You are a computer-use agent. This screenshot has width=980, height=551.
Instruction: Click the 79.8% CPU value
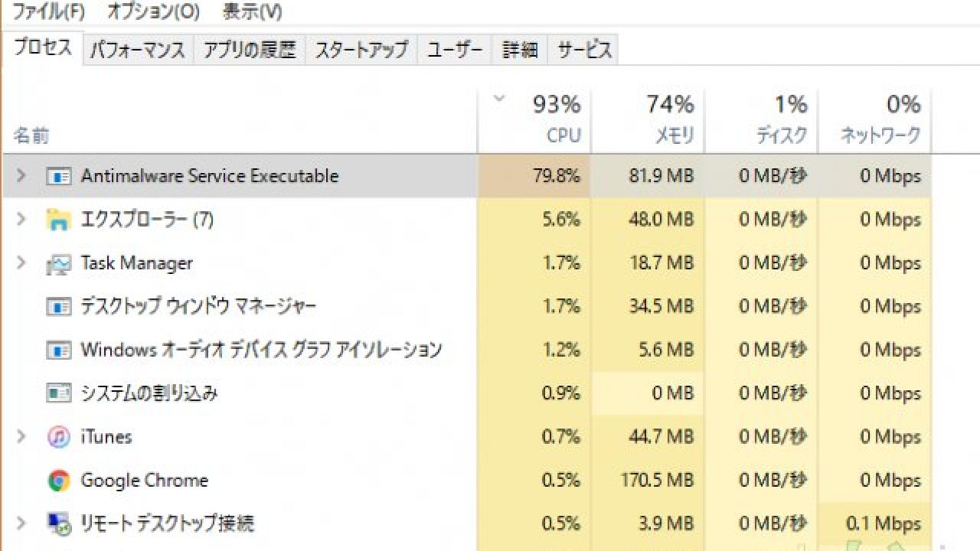(x=556, y=176)
